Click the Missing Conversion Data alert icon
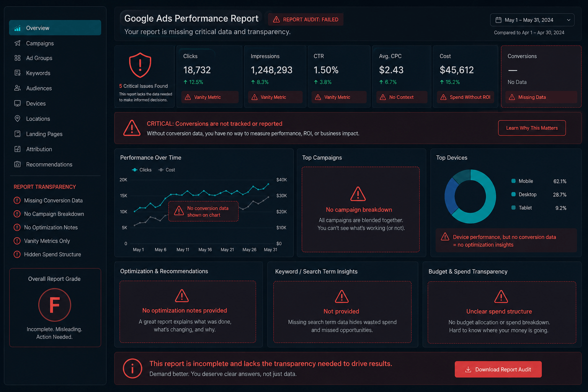 tap(17, 200)
